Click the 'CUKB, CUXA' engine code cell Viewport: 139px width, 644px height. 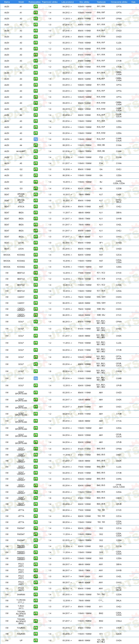tap(119, 139)
